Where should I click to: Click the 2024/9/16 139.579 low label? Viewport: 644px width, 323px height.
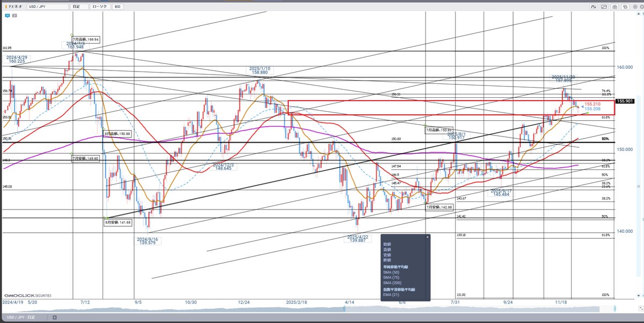[x=147, y=241]
